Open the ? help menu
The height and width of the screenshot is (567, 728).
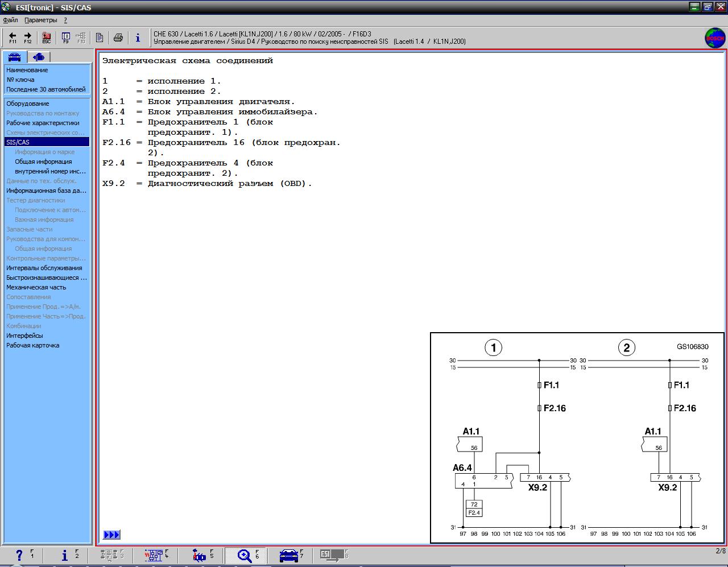tap(65, 20)
